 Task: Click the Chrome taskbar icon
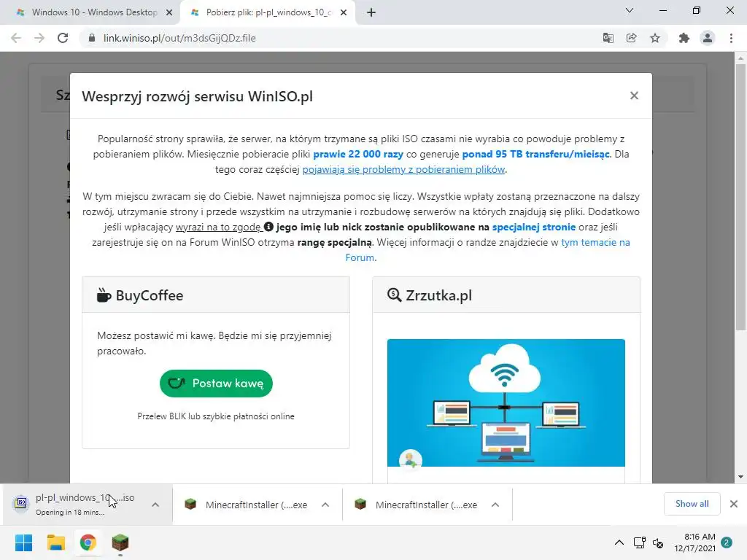click(x=88, y=542)
